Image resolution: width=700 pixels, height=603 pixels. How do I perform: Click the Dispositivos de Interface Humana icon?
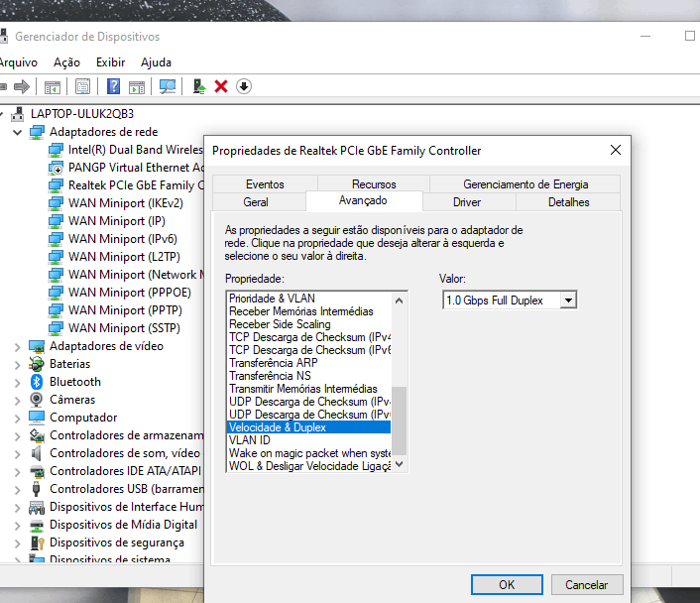(x=37, y=507)
